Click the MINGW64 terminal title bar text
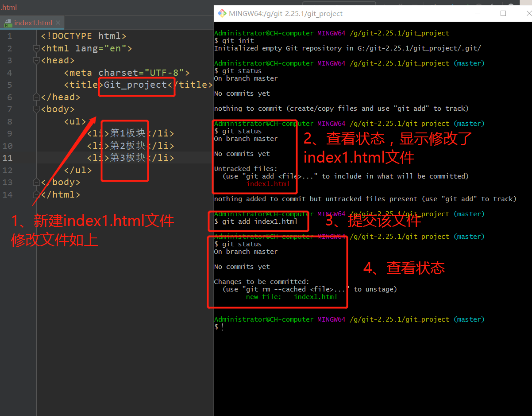532x416 pixels. point(286,13)
